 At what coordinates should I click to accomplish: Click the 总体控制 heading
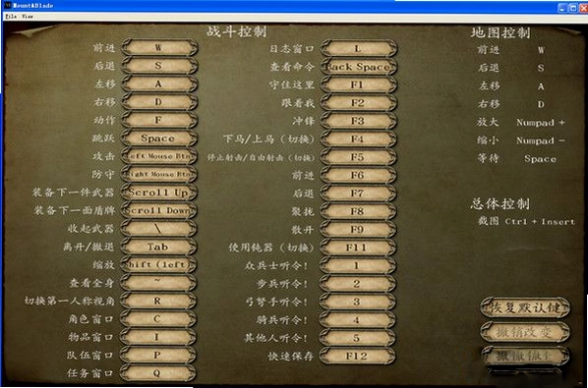(500, 204)
